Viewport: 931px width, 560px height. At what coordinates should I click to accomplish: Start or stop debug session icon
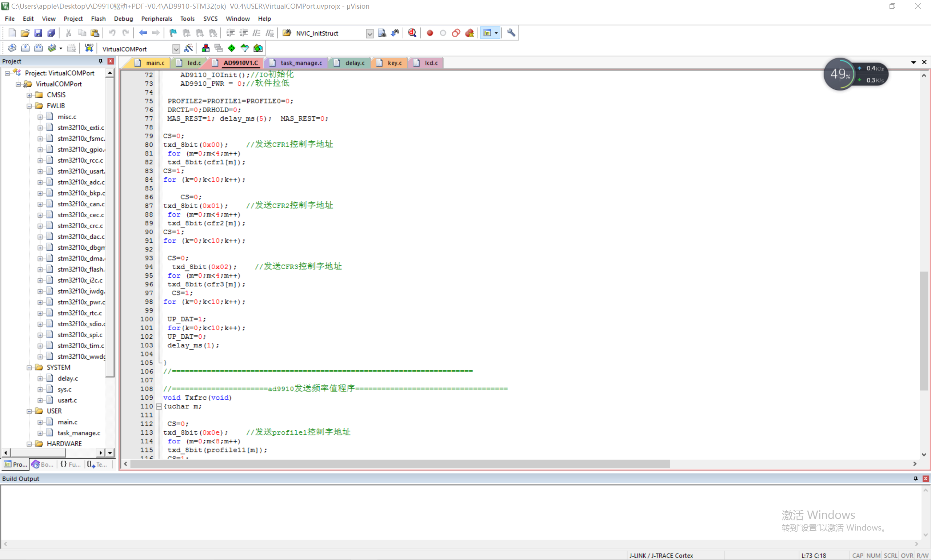(x=412, y=33)
